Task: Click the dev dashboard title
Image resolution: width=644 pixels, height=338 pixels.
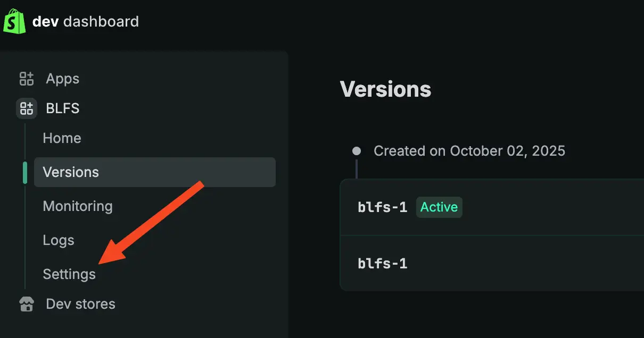Action: (x=86, y=22)
